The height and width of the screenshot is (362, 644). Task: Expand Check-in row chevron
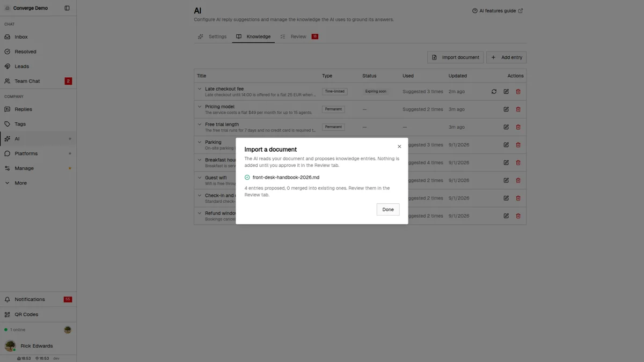200,195
